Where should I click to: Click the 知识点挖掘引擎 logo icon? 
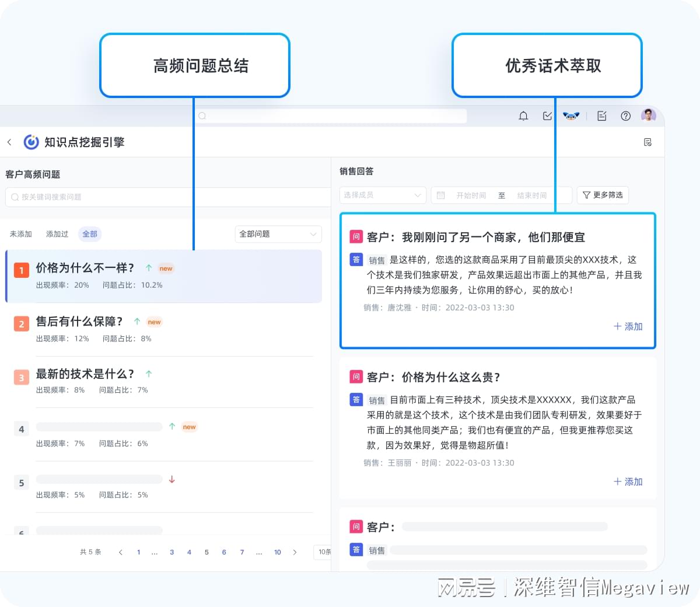(x=30, y=142)
